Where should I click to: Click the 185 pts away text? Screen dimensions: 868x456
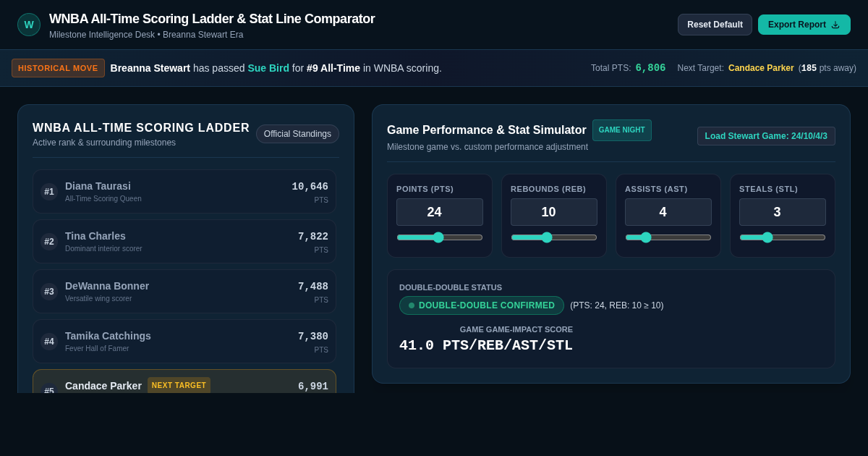click(827, 68)
